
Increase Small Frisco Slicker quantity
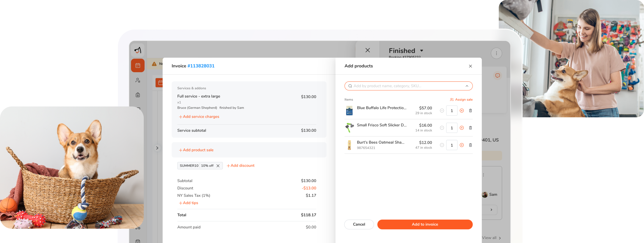pos(462,128)
